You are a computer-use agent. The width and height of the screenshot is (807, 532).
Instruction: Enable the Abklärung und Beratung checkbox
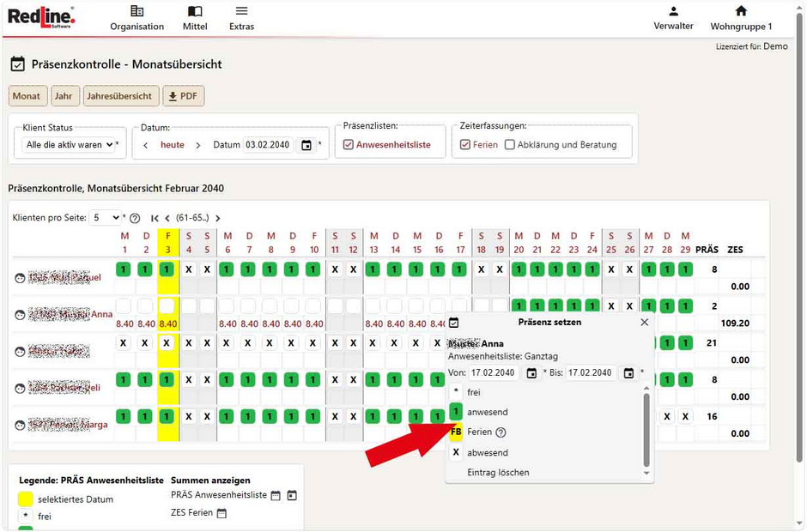[510, 145]
